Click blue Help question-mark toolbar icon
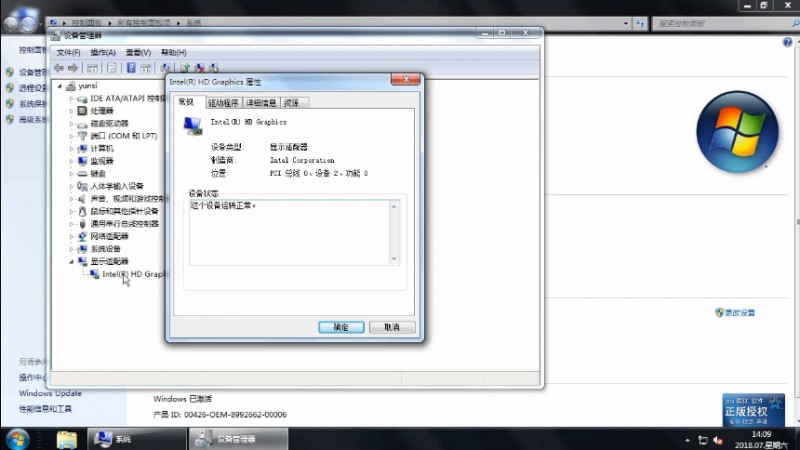Image resolution: width=800 pixels, height=450 pixels. point(131,68)
